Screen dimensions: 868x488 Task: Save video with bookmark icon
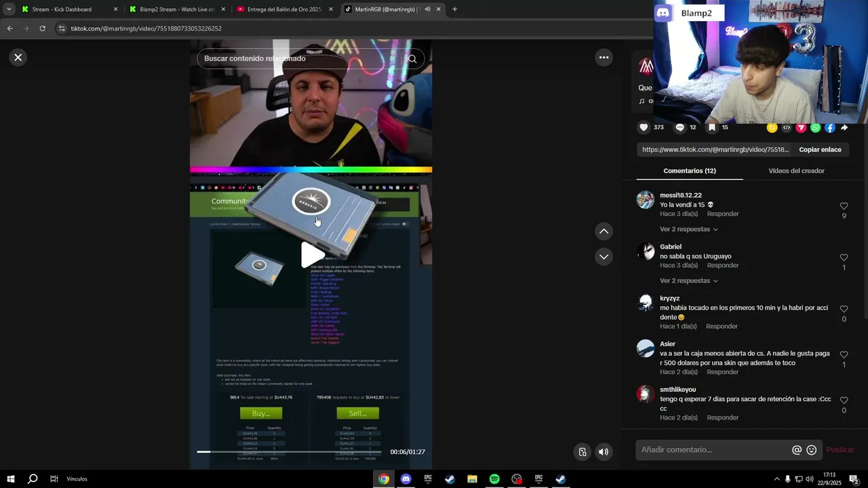pyautogui.click(x=711, y=127)
